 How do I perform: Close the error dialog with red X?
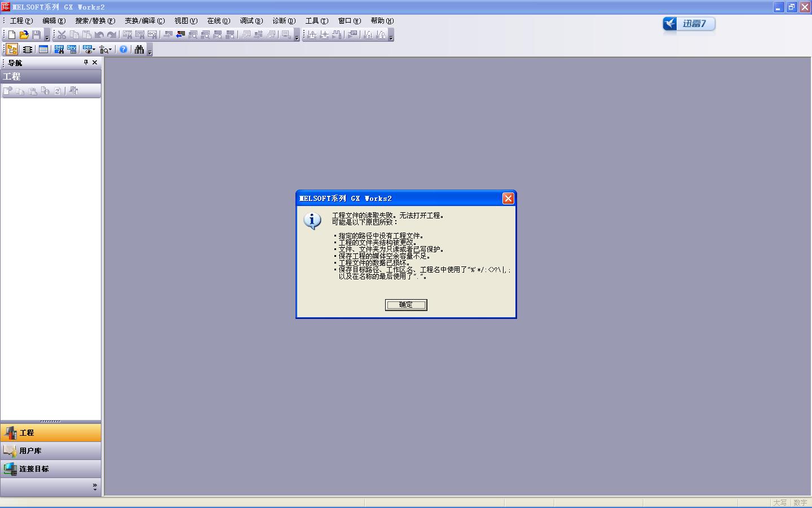click(508, 198)
